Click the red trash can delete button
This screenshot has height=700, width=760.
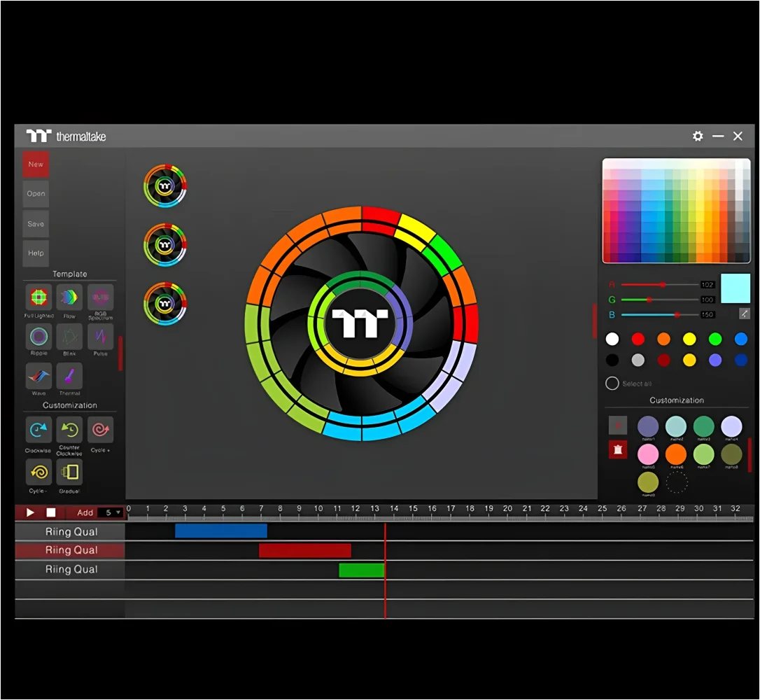[x=617, y=449]
